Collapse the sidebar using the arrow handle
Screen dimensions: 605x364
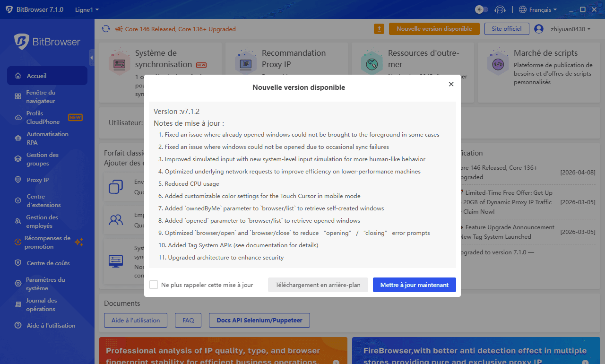tap(92, 58)
